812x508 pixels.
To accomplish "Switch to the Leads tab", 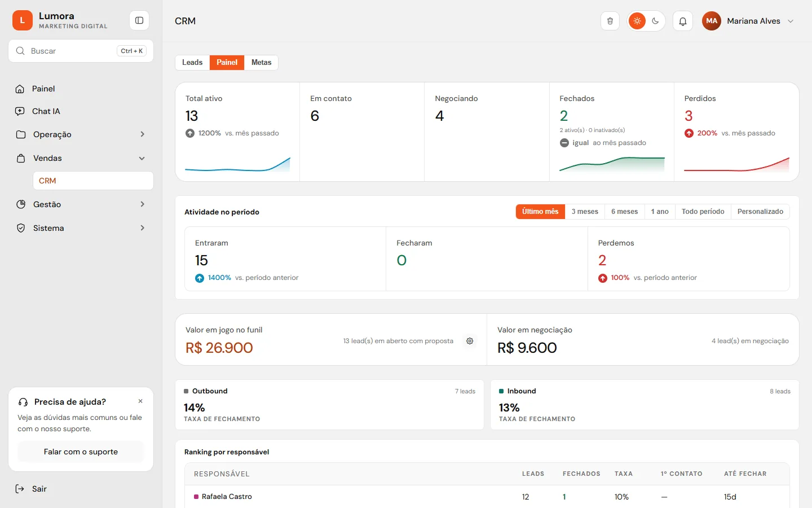I will pyautogui.click(x=192, y=63).
